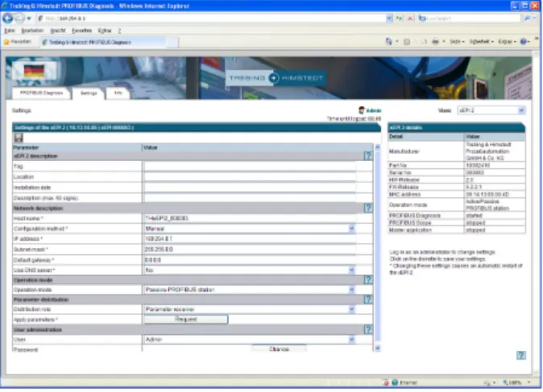Screen dimensions: 543x392
Task: Open the Ansicht menu
Action: 57,31
